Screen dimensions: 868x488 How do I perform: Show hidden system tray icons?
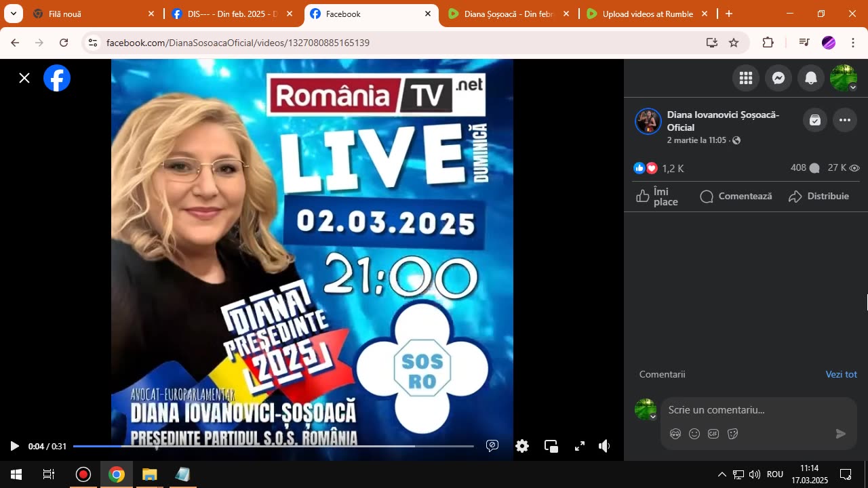click(x=722, y=474)
